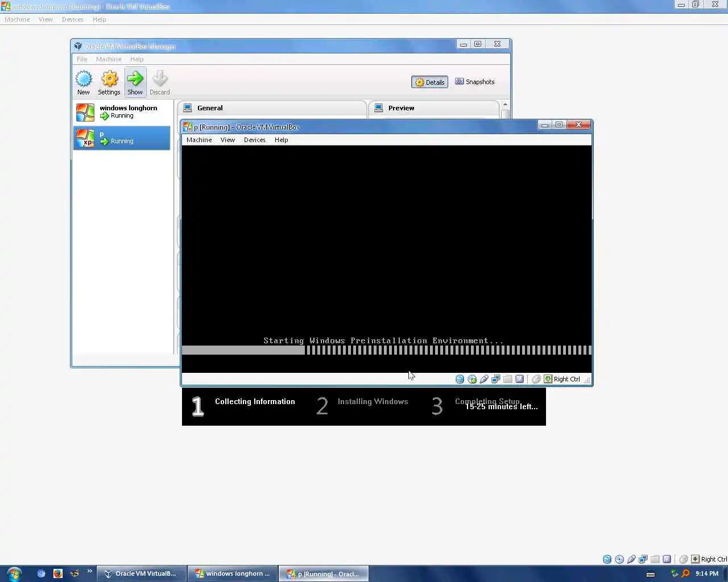Click mouse icon in outer window status bar
The width and height of the screenshot is (728, 582).
pos(684,559)
